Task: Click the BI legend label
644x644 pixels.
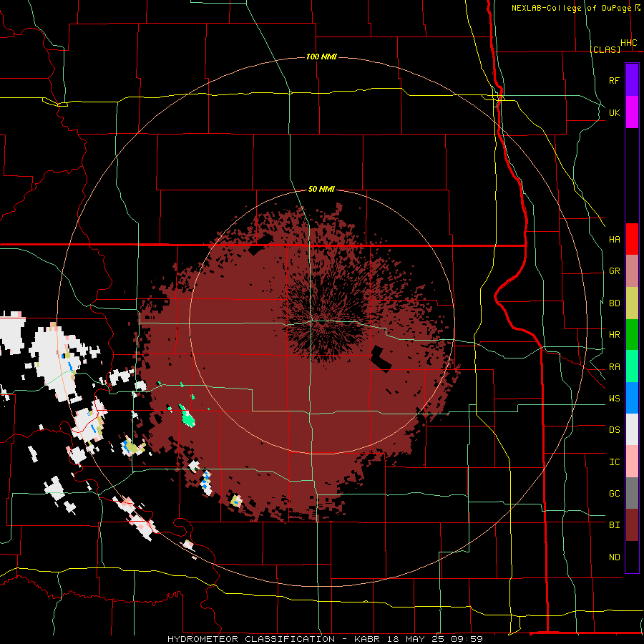Action: (x=614, y=525)
